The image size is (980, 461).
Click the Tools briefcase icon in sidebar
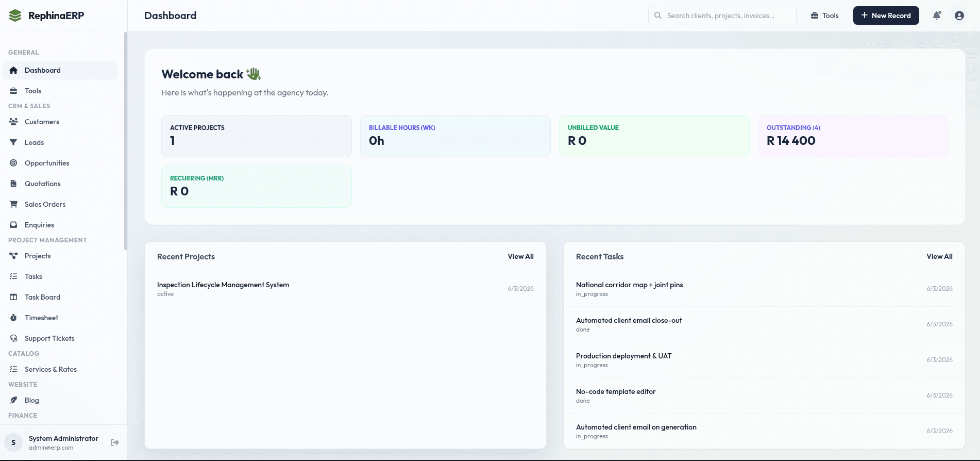tap(13, 91)
